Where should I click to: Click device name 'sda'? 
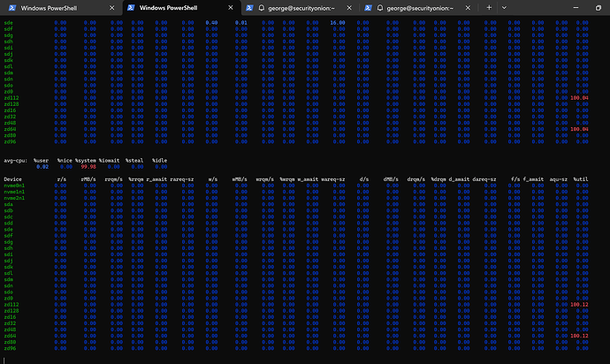pyautogui.click(x=9, y=204)
